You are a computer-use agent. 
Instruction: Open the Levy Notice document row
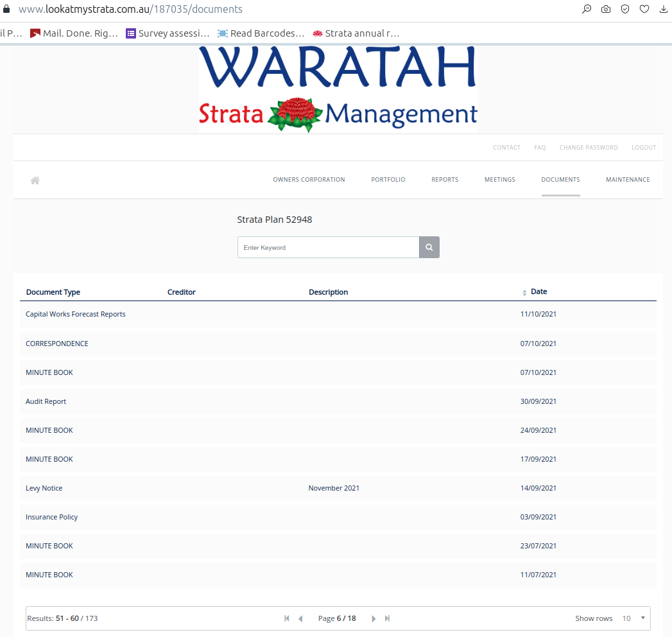point(338,488)
